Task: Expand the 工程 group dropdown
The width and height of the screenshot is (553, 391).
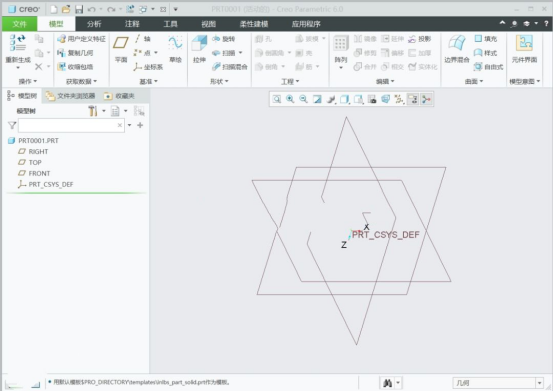Action: (x=290, y=81)
